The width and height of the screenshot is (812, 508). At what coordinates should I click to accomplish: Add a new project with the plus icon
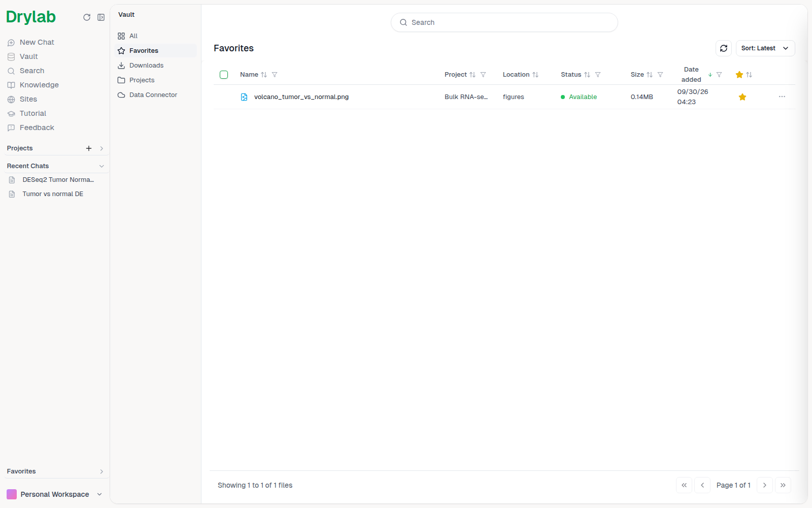coord(89,148)
